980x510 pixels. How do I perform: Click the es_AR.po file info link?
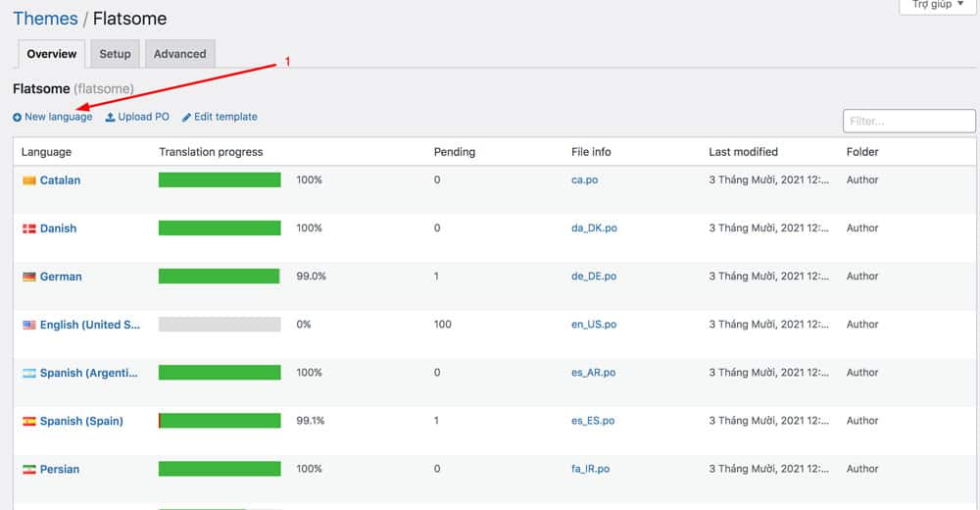593,373
